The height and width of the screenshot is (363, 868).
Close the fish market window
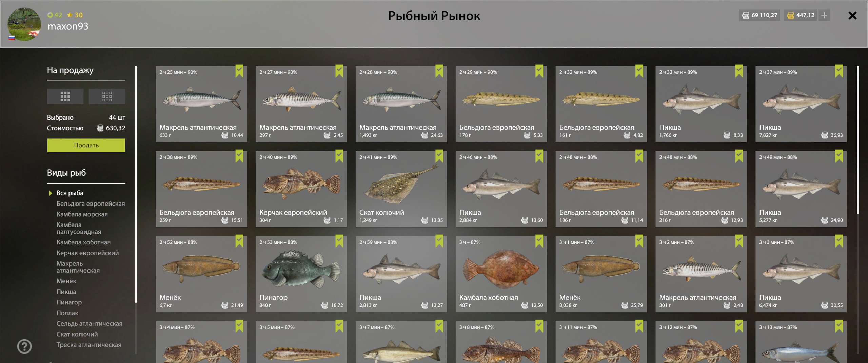coord(852,16)
